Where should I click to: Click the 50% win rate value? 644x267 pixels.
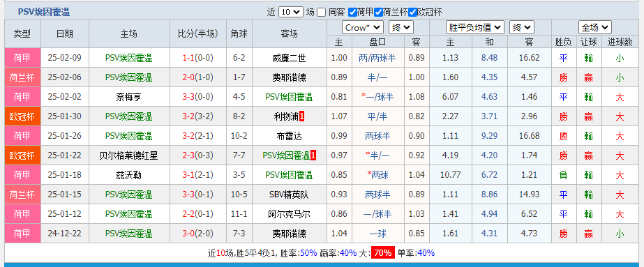[308, 253]
